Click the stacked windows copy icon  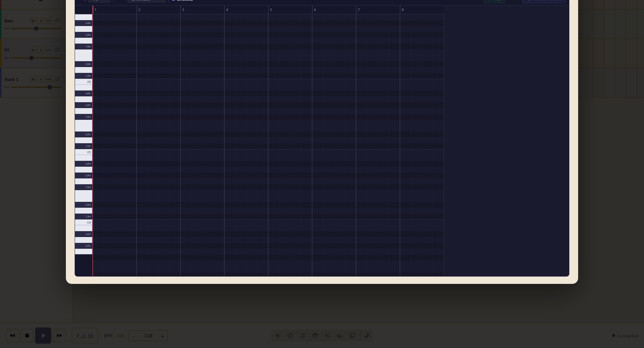(352, 336)
